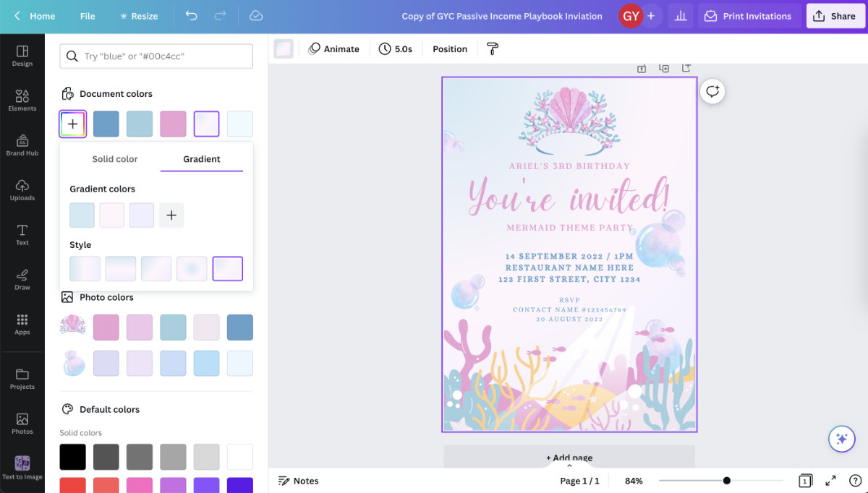Add a new gradient color stop

tap(171, 215)
